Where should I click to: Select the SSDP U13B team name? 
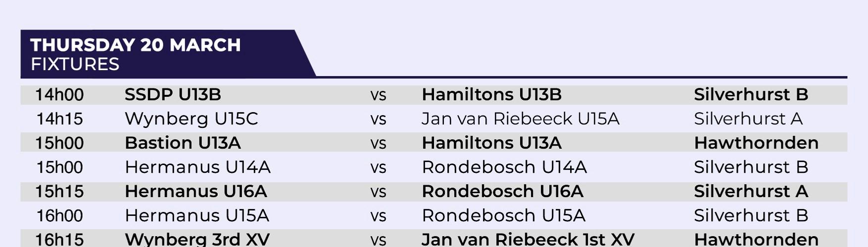[173, 94]
